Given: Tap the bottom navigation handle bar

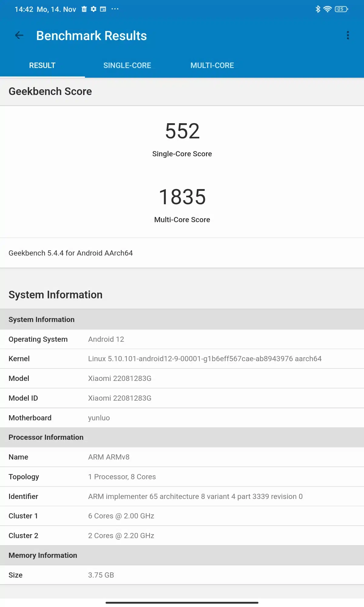Looking at the screenshot, I should click(182, 602).
